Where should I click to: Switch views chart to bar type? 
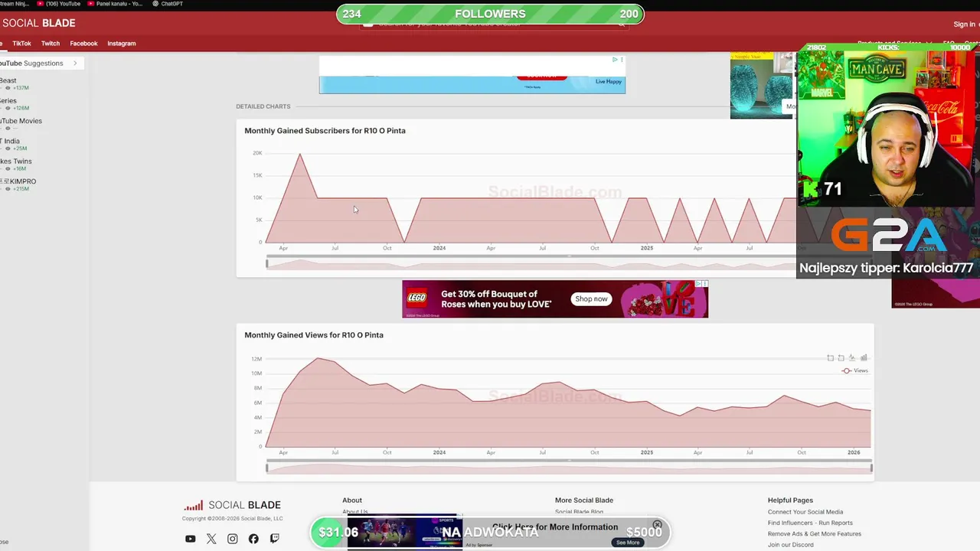(x=864, y=357)
